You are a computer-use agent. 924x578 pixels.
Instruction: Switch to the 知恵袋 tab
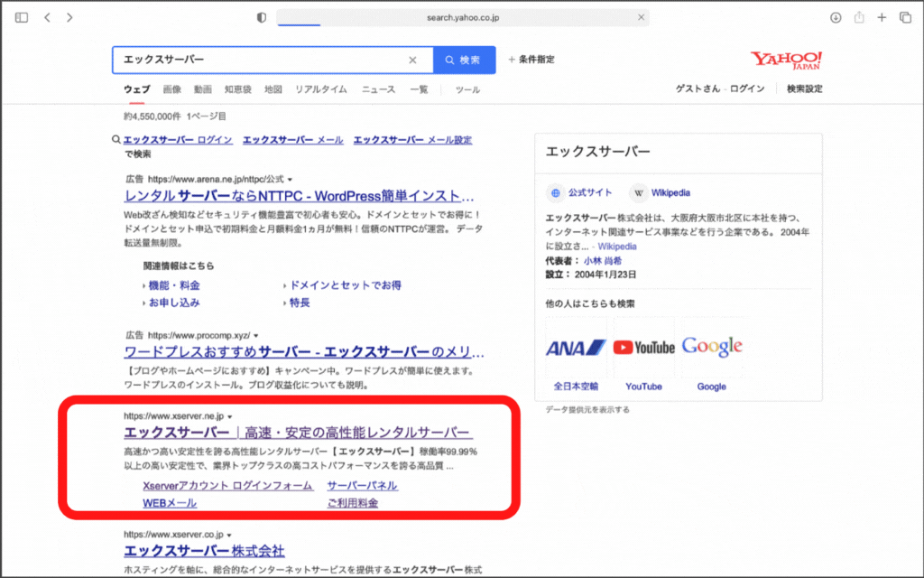[238, 89]
